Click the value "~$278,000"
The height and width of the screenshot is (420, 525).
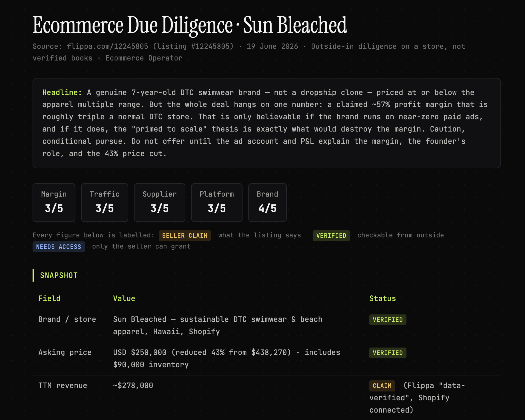coord(133,385)
